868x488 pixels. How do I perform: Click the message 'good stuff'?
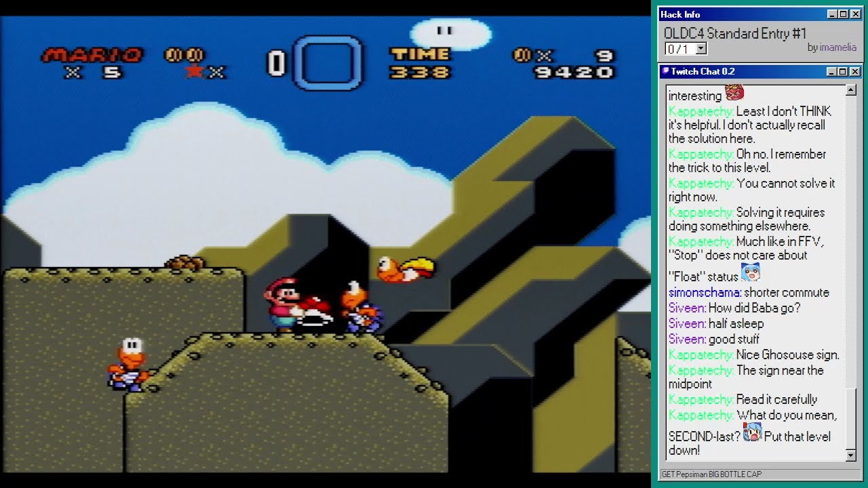[734, 339]
